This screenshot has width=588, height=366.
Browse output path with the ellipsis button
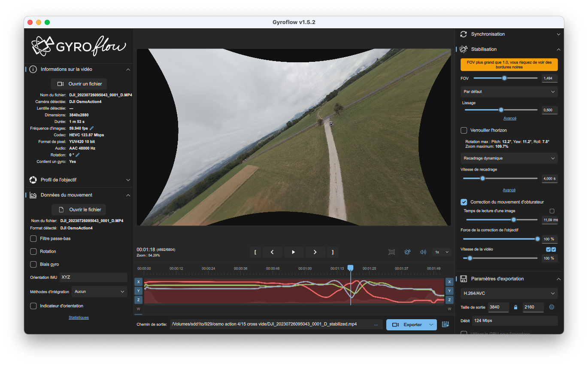[x=376, y=325]
